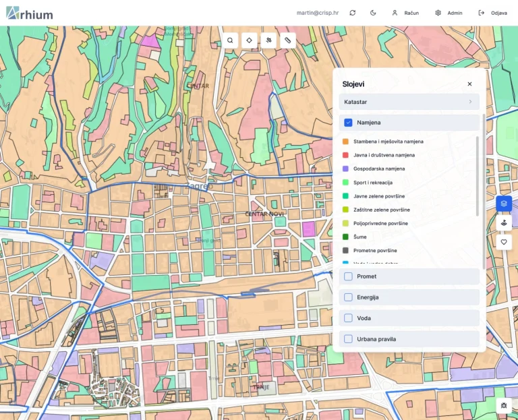This screenshot has width=518, height=420.
Task: Open the Admin settings menu
Action: click(449, 13)
